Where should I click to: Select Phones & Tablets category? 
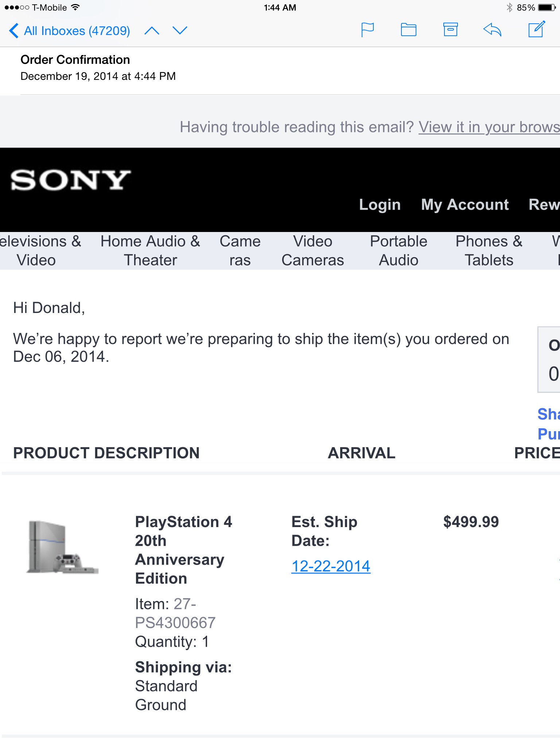pyautogui.click(x=489, y=251)
